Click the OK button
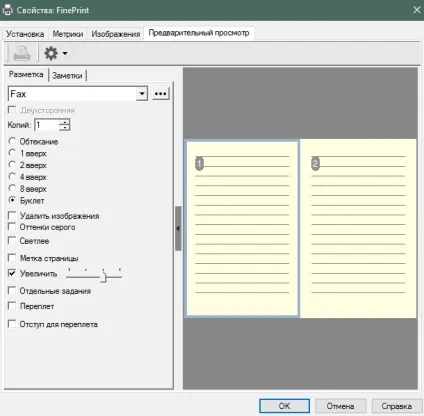424x416 pixels. pos(284,406)
